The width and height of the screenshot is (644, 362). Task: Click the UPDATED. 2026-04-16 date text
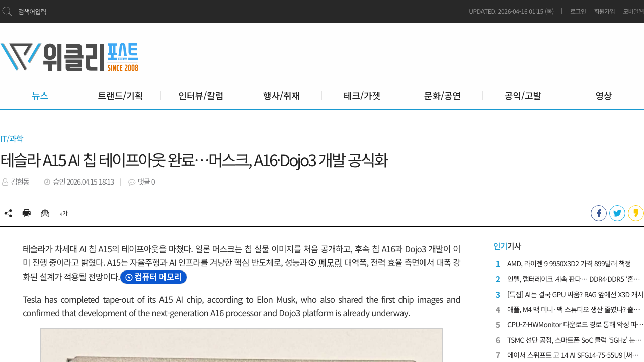511,11
